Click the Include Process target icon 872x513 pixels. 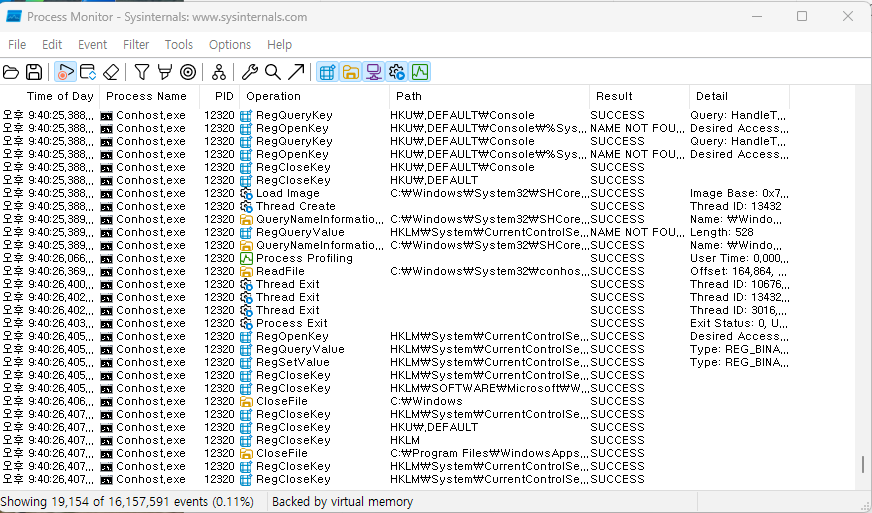point(187,72)
